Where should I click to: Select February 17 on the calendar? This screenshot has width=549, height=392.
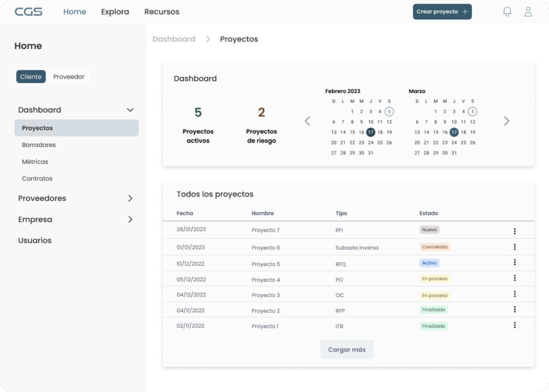pos(370,132)
